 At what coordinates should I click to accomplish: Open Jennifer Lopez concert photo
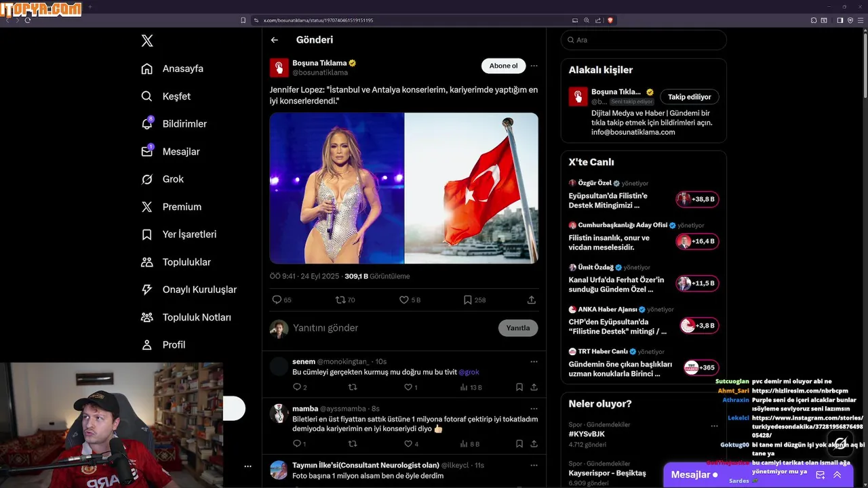pyautogui.click(x=337, y=188)
